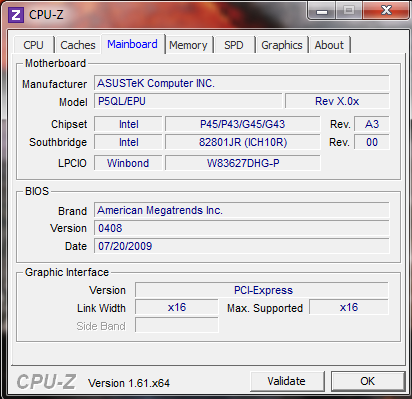Switch to the CPU tab
This screenshot has height=399, width=412.
point(34,45)
